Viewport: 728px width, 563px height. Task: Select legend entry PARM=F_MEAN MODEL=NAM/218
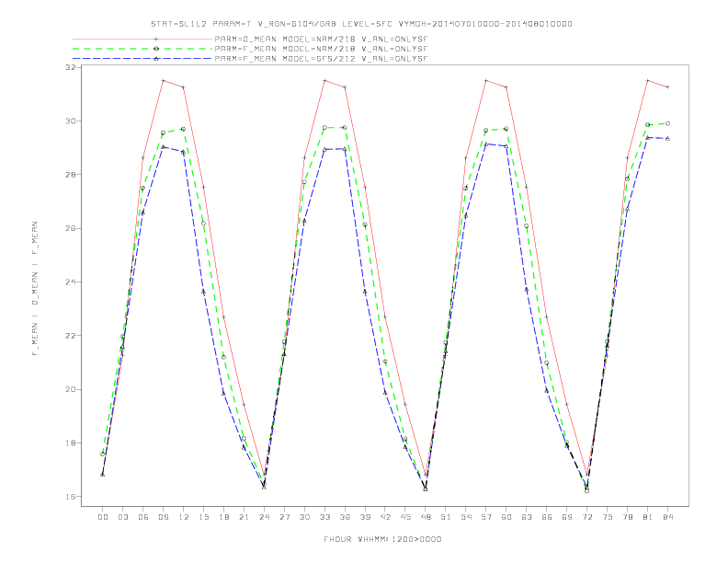tap(321, 49)
